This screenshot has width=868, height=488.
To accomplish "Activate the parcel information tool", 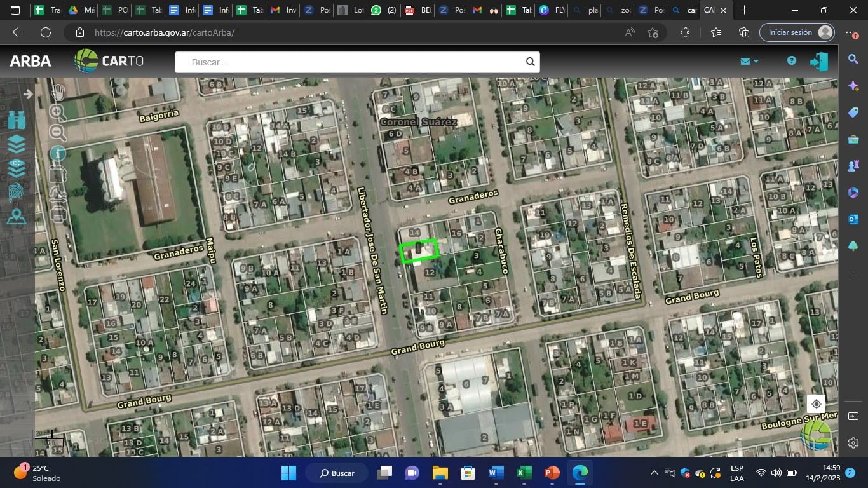I will tap(58, 152).
